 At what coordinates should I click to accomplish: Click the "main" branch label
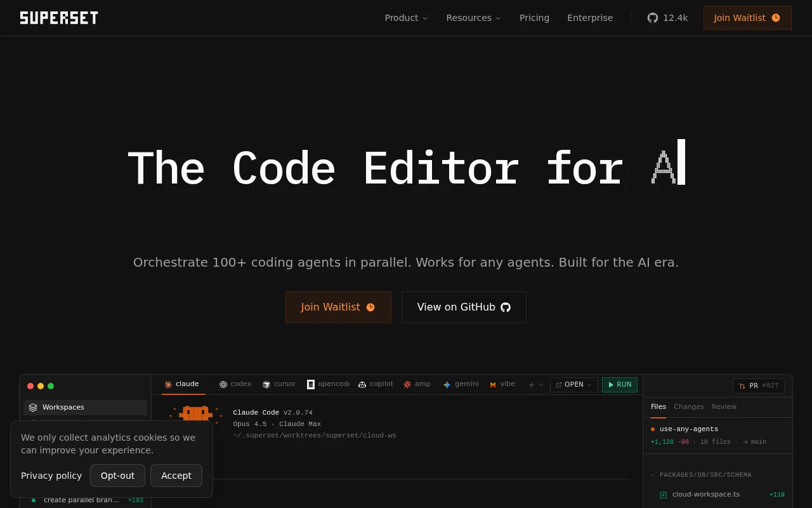tap(759, 442)
